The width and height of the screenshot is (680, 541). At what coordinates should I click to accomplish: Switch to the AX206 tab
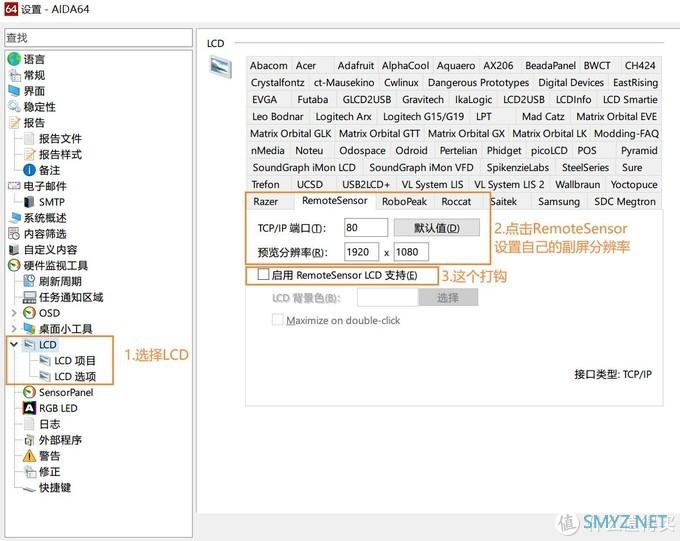[x=498, y=66]
